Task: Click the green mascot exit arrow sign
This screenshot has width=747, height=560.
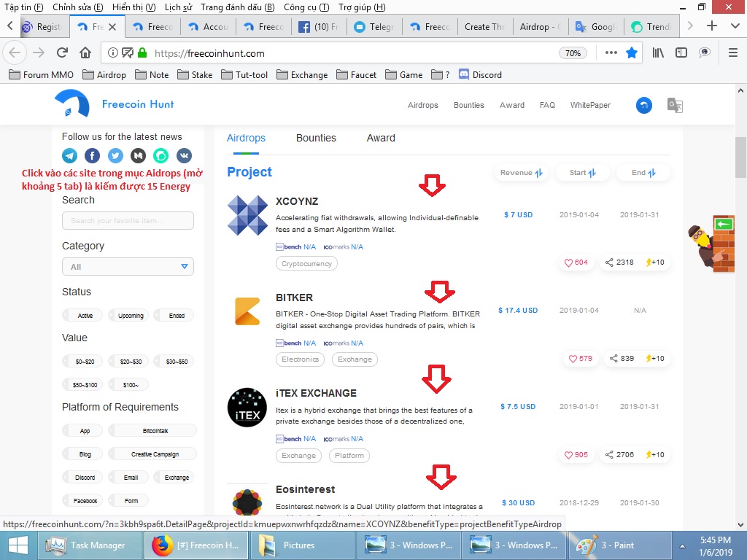Action: click(x=724, y=224)
